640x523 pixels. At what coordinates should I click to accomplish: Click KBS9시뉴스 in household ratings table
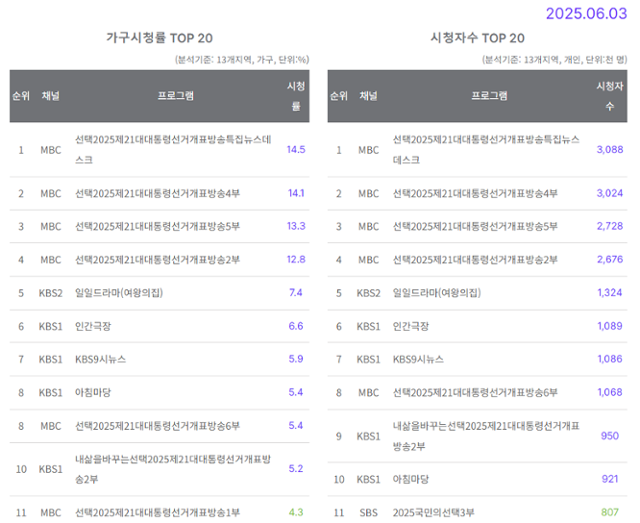pos(100,359)
